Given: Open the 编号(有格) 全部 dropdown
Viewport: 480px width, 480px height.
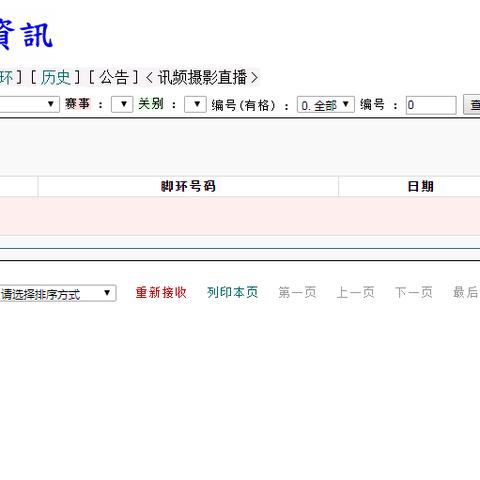Looking at the screenshot, I should 326,105.
